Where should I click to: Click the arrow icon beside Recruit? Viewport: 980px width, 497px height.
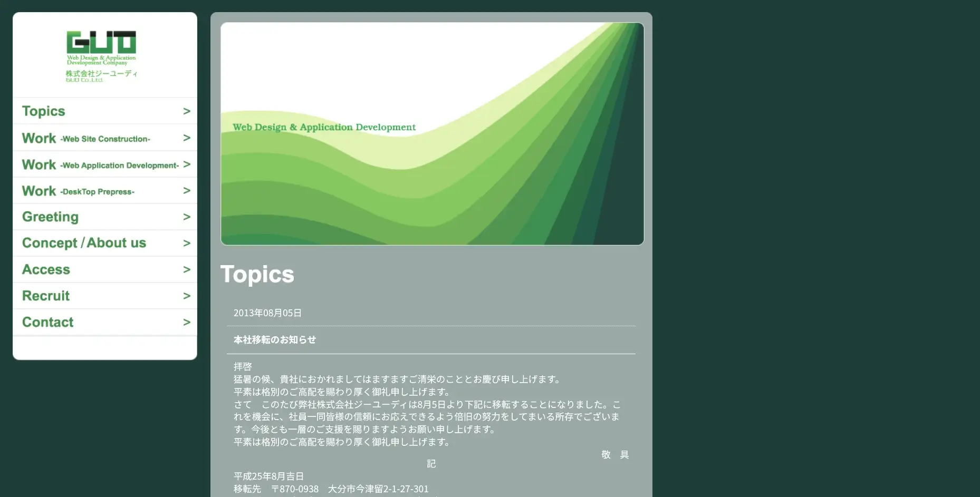coord(187,296)
